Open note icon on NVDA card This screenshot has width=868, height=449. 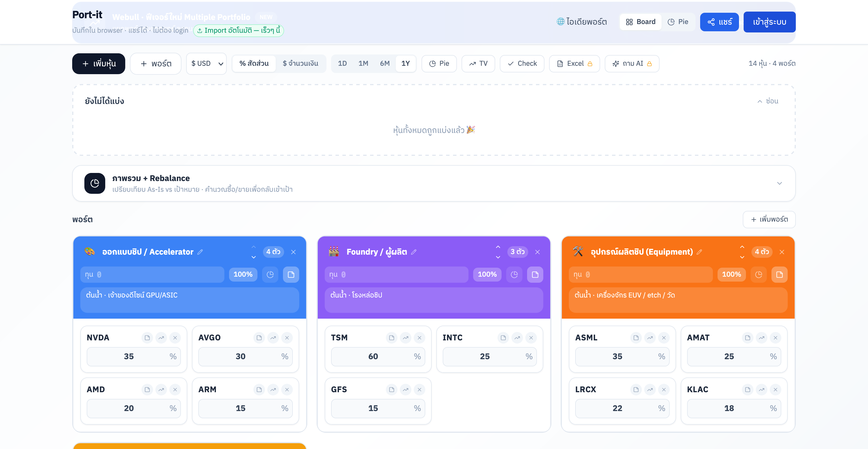pos(147,337)
